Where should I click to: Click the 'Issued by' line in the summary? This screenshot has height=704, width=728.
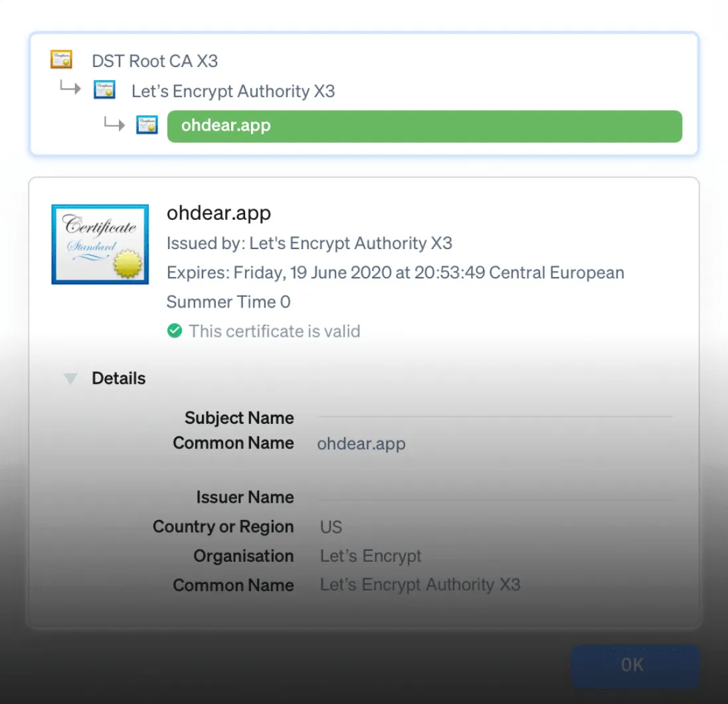coord(309,244)
